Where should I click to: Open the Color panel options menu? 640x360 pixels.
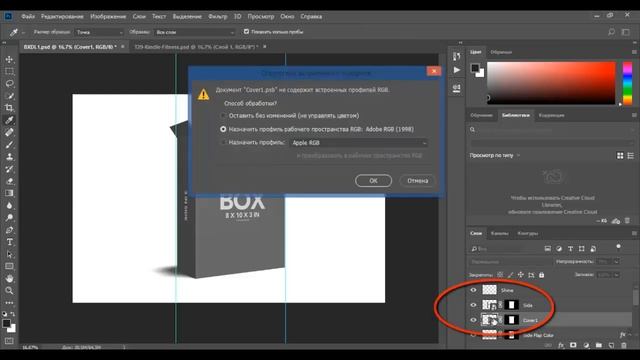click(634, 52)
